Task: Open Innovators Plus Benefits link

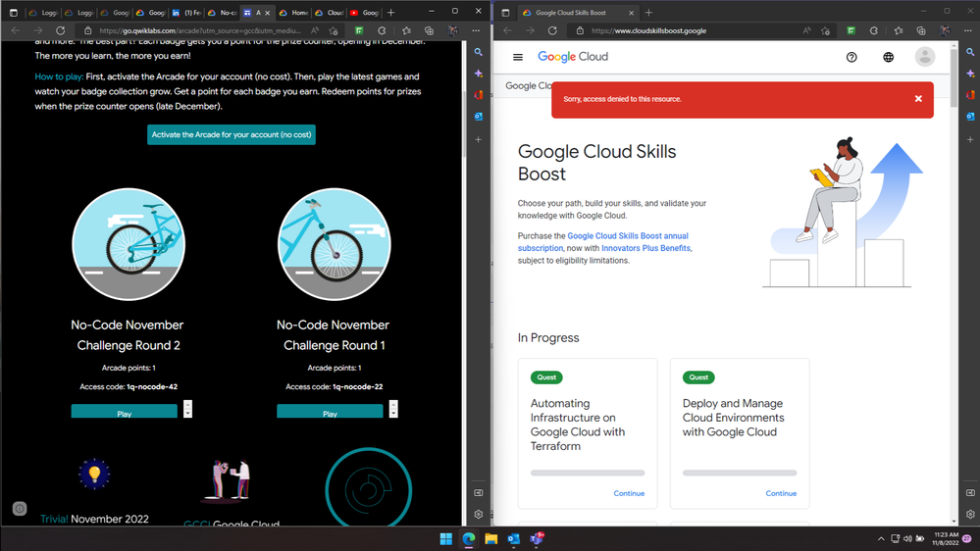Action: pyautogui.click(x=646, y=248)
